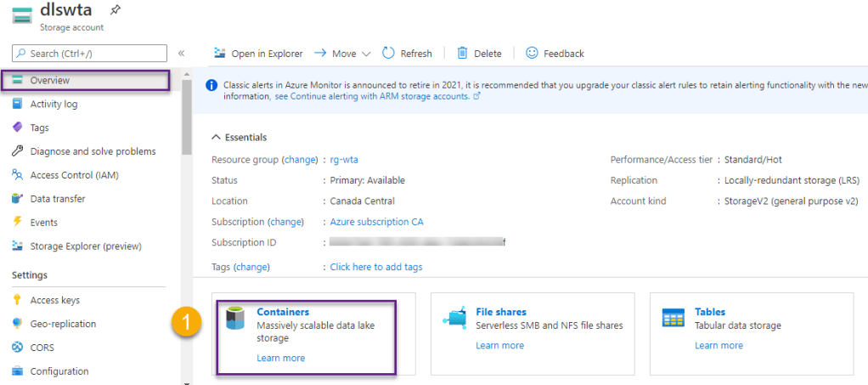868x385 pixels.
Task: Open in Explorer toolbar button
Action: point(258,54)
